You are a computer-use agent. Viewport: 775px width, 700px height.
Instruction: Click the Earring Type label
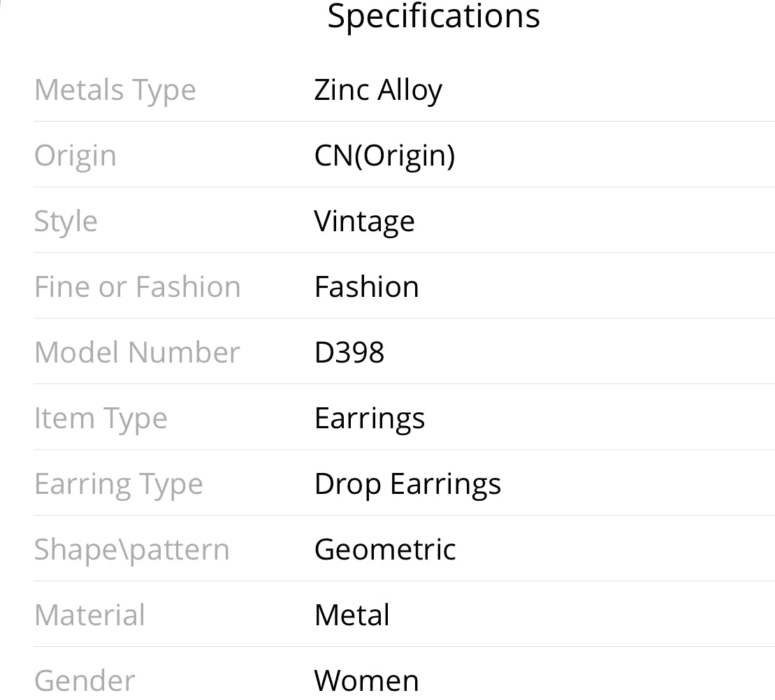coord(119,485)
